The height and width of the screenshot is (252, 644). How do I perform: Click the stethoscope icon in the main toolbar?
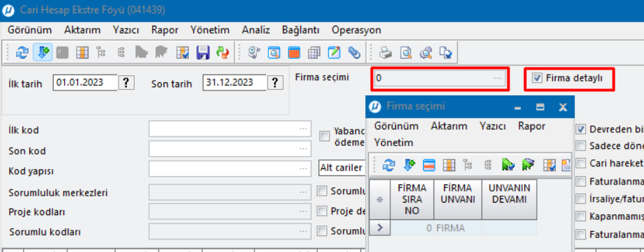tap(254, 52)
